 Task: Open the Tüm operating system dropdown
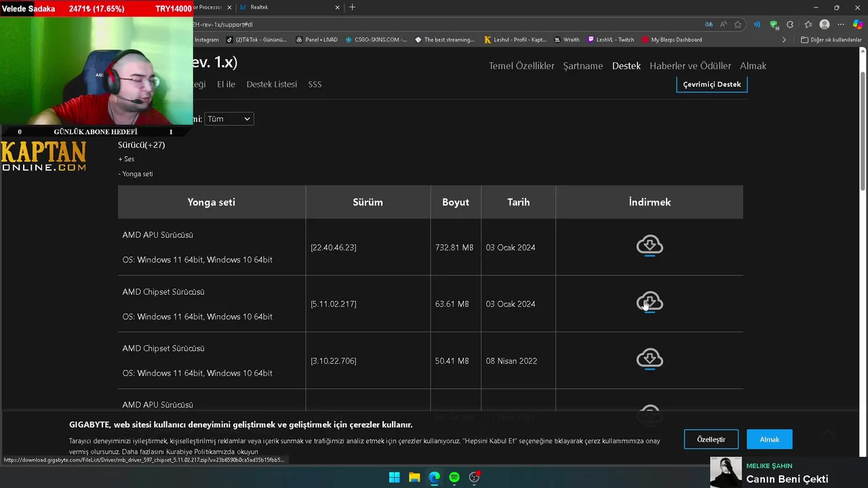pos(229,119)
